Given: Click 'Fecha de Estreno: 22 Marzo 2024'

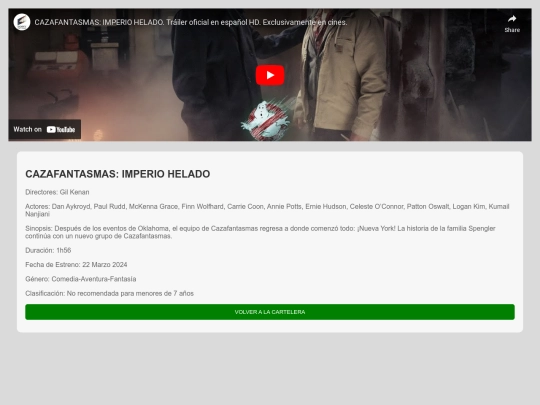Looking at the screenshot, I should coord(76,265).
